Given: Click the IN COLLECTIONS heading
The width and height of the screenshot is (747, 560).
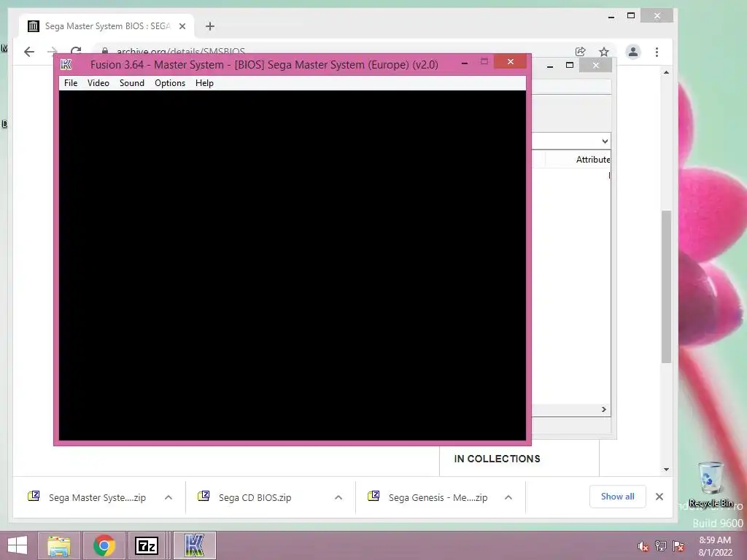Looking at the screenshot, I should click(x=497, y=459).
